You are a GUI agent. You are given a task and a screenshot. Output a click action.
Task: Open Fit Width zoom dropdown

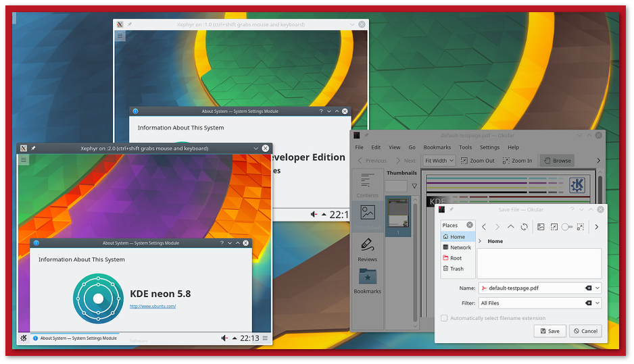pos(439,161)
